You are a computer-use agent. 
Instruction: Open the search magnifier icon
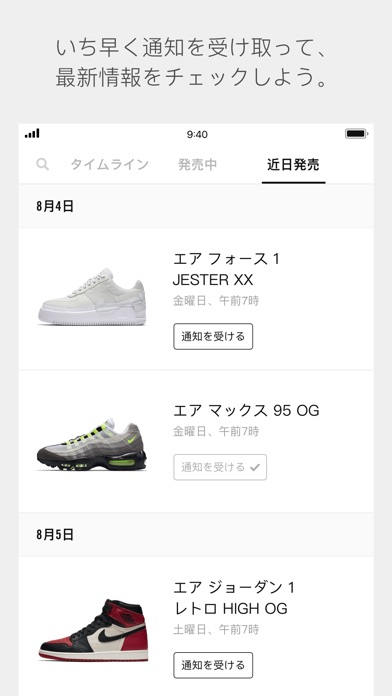click(x=42, y=165)
